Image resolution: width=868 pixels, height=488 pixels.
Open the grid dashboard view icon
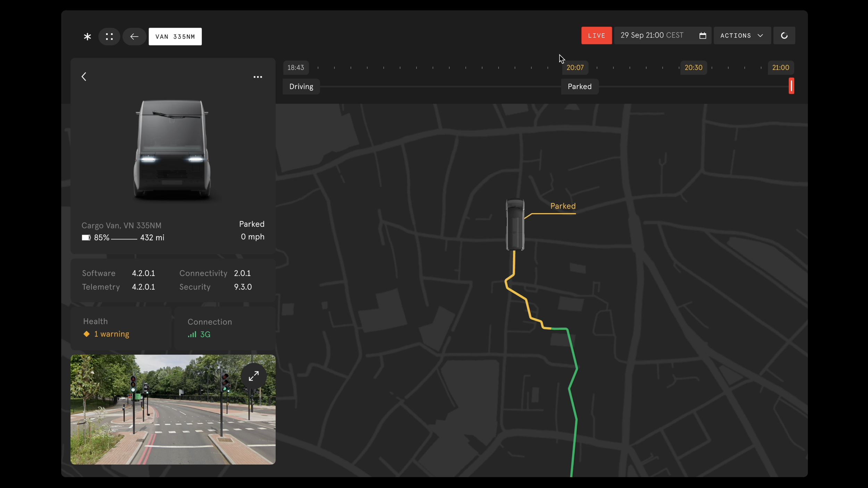[109, 36]
